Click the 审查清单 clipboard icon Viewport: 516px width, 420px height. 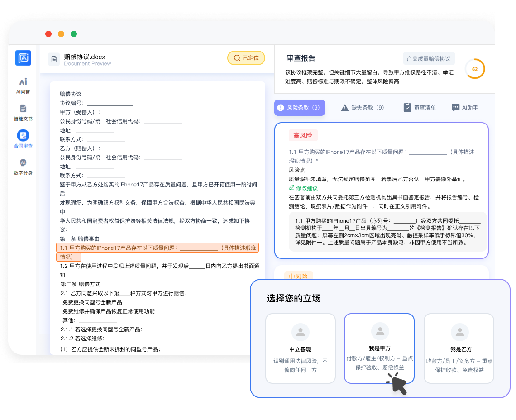(407, 108)
